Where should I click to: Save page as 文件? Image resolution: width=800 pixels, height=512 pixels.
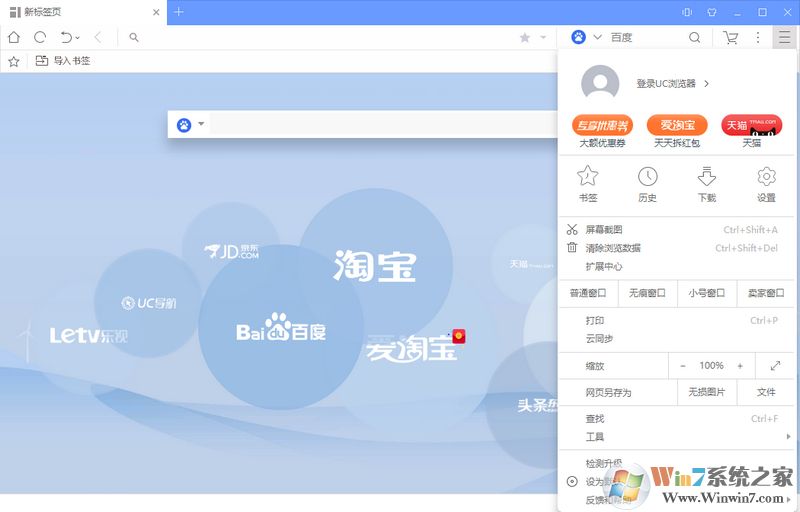click(x=766, y=392)
